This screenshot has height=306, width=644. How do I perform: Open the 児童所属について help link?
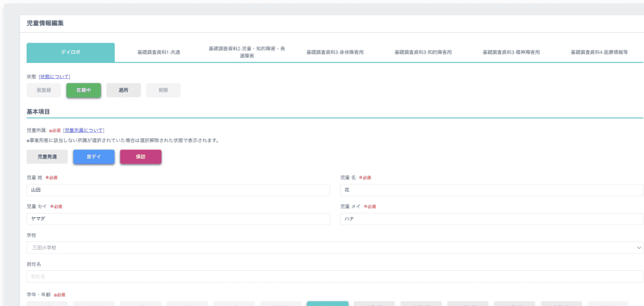point(84,130)
